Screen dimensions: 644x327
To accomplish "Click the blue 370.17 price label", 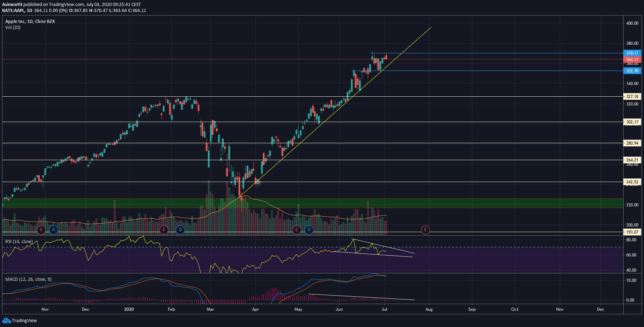I will pos(632,53).
